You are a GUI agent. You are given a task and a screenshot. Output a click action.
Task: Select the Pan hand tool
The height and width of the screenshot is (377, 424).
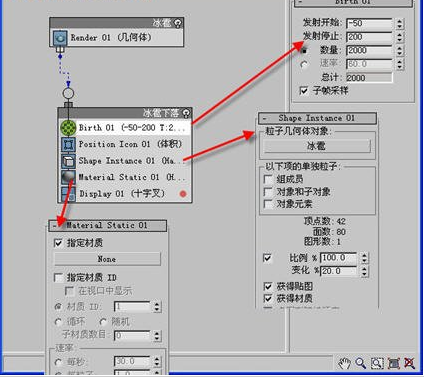pos(345,363)
